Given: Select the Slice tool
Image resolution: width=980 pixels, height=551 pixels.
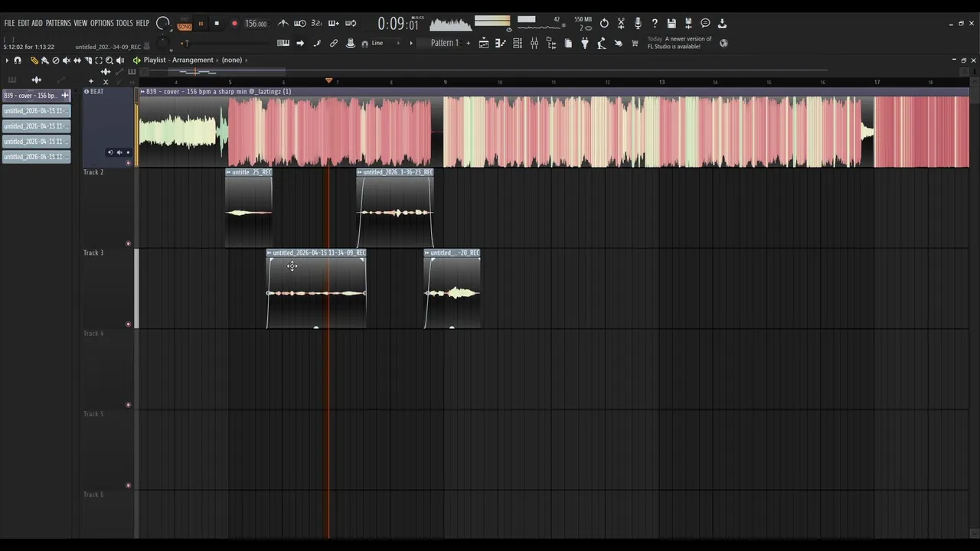Looking at the screenshot, I should (88, 60).
